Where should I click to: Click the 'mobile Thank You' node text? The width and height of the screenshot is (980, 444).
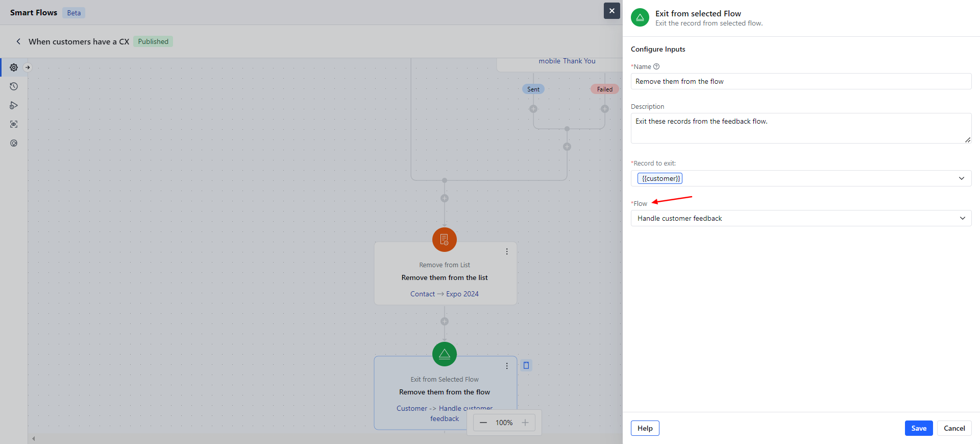point(567,61)
